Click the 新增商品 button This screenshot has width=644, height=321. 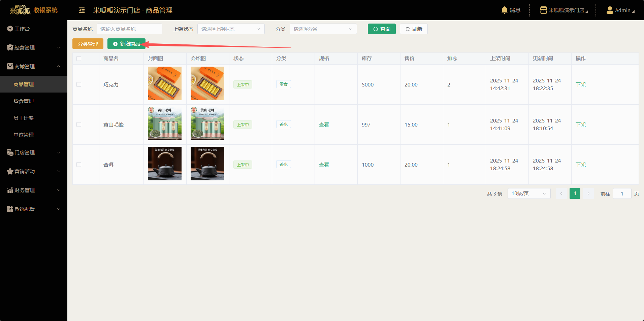(x=126, y=44)
